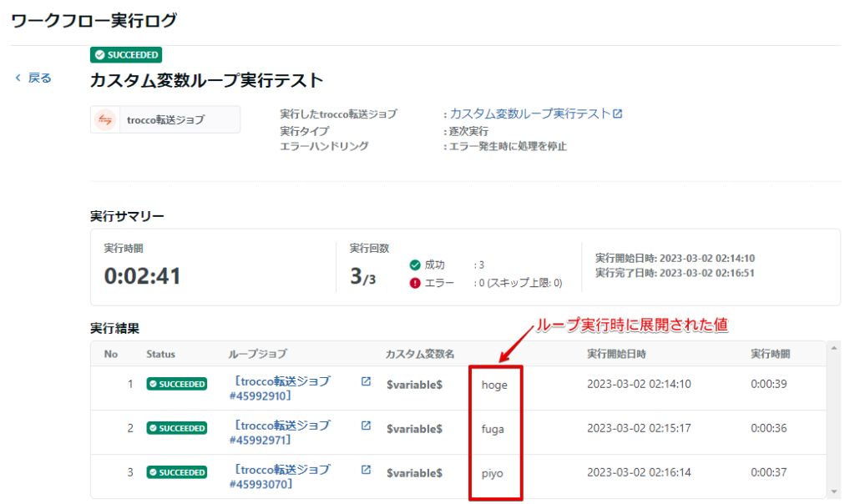Open loop job link #45993070
The width and height of the screenshot is (855, 504).
[283, 476]
